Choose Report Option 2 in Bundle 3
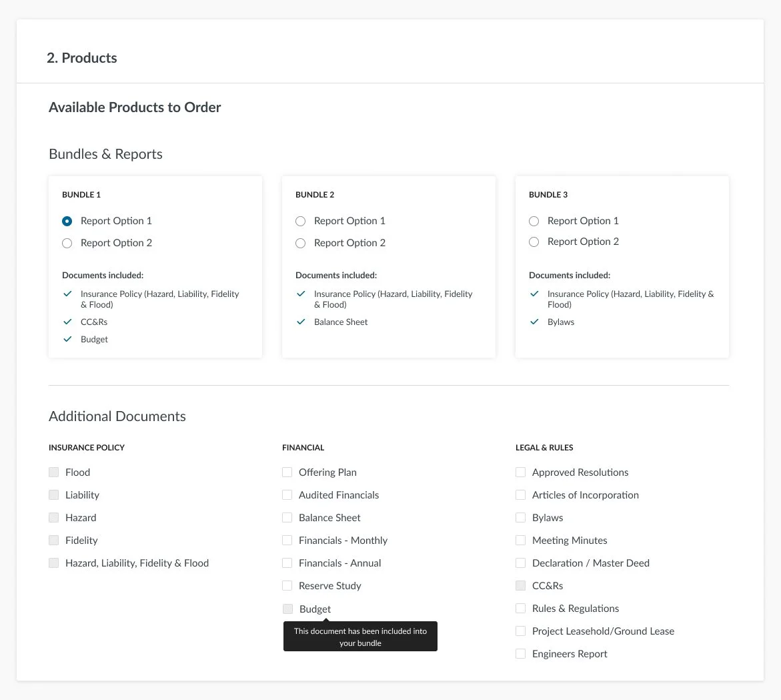This screenshot has height=700, width=781. [x=534, y=242]
